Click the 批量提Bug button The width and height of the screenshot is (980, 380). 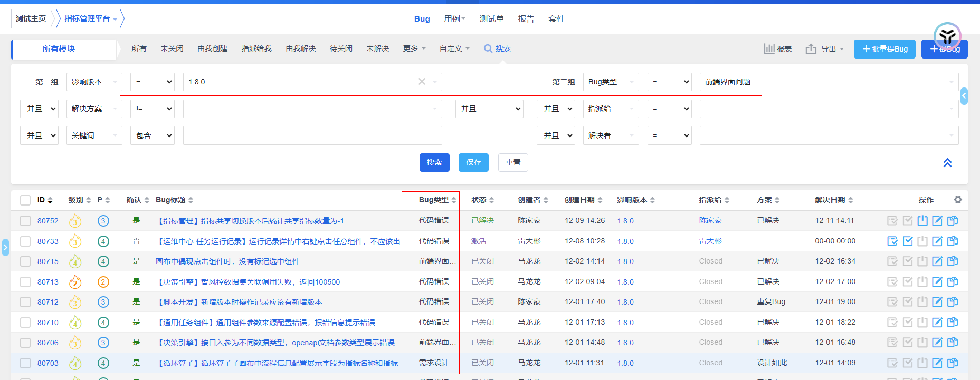pos(884,49)
